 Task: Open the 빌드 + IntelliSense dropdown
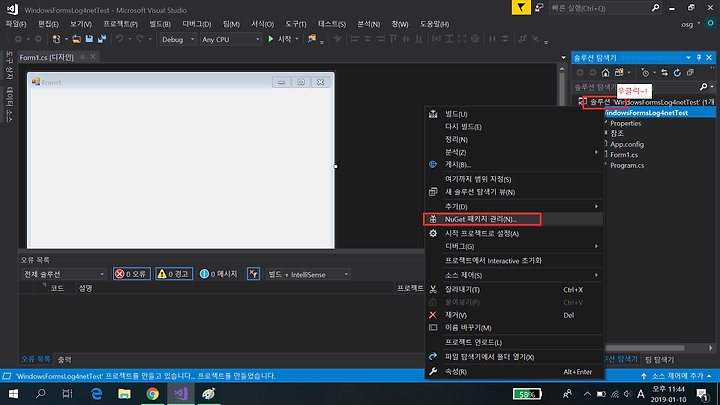click(x=308, y=275)
